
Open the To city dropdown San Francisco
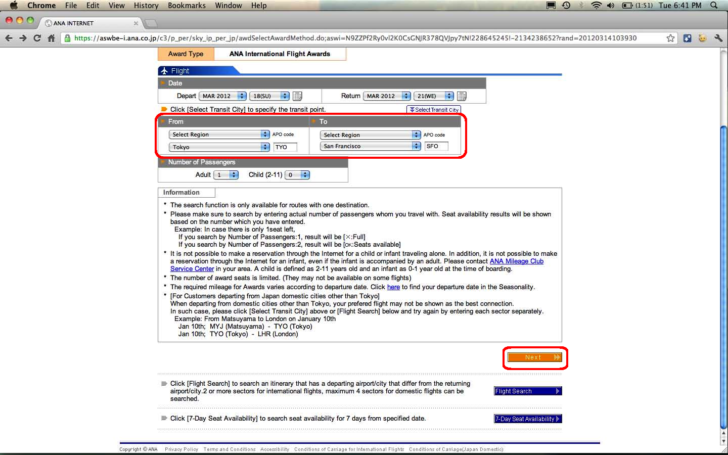370,146
